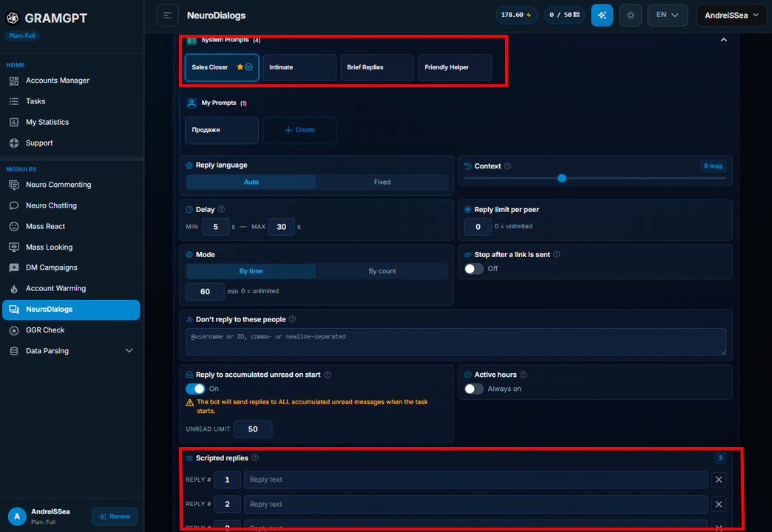
Task: Click help icon beside Don't reply to people
Action: (x=292, y=319)
